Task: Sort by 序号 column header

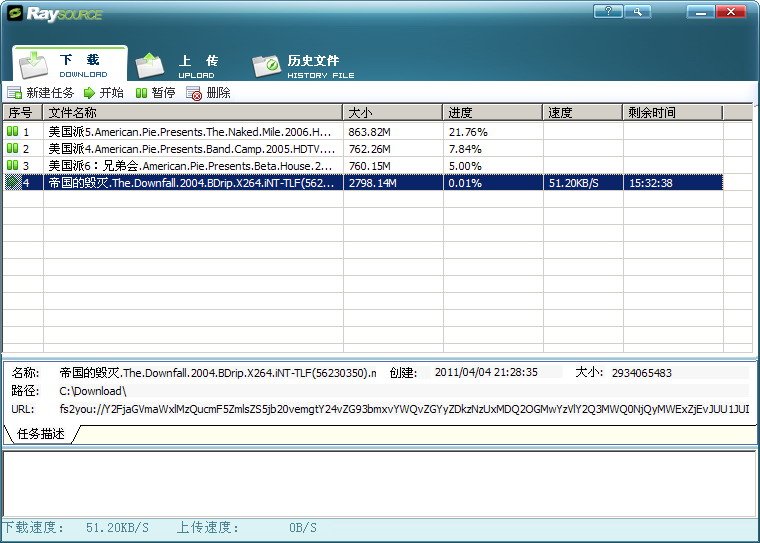Action: [23, 112]
